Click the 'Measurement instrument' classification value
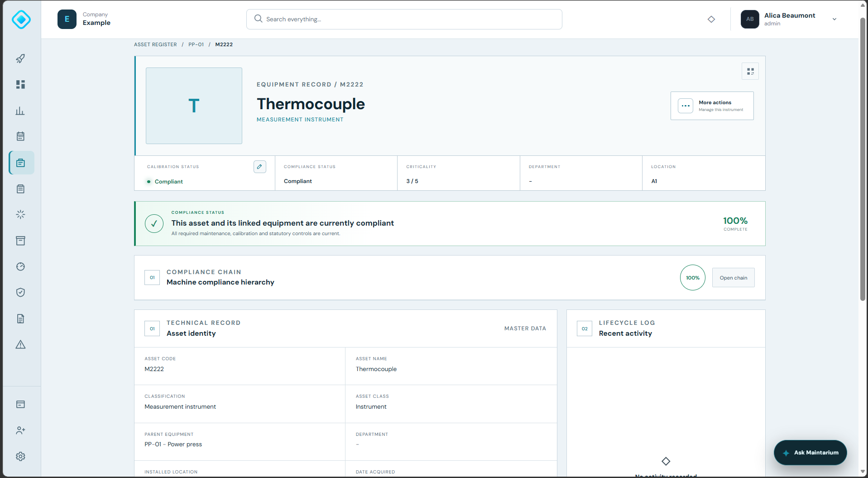 (x=180, y=407)
